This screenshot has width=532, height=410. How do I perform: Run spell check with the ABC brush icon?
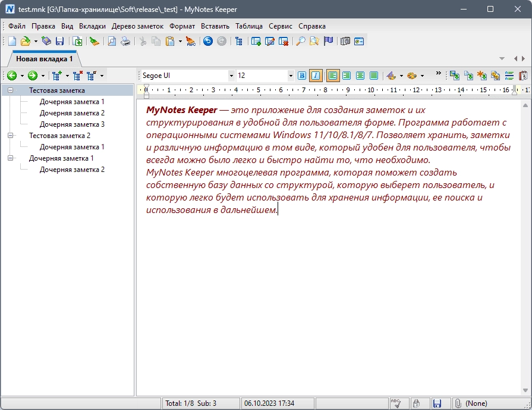click(191, 42)
